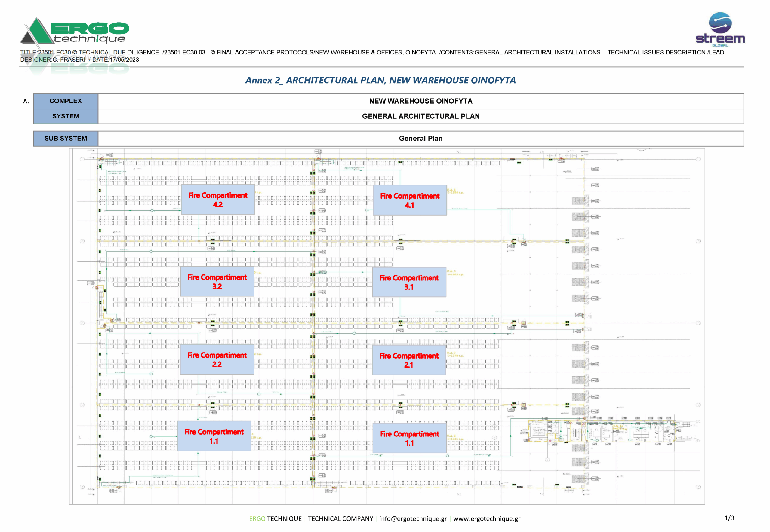Click the right Fire Compartment 1.1 box

pyautogui.click(x=409, y=438)
